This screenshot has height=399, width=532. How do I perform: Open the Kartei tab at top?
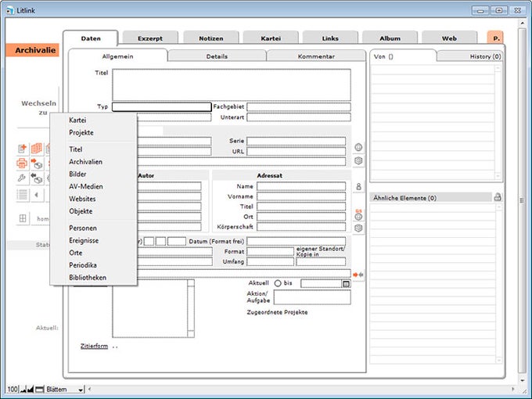(271, 38)
